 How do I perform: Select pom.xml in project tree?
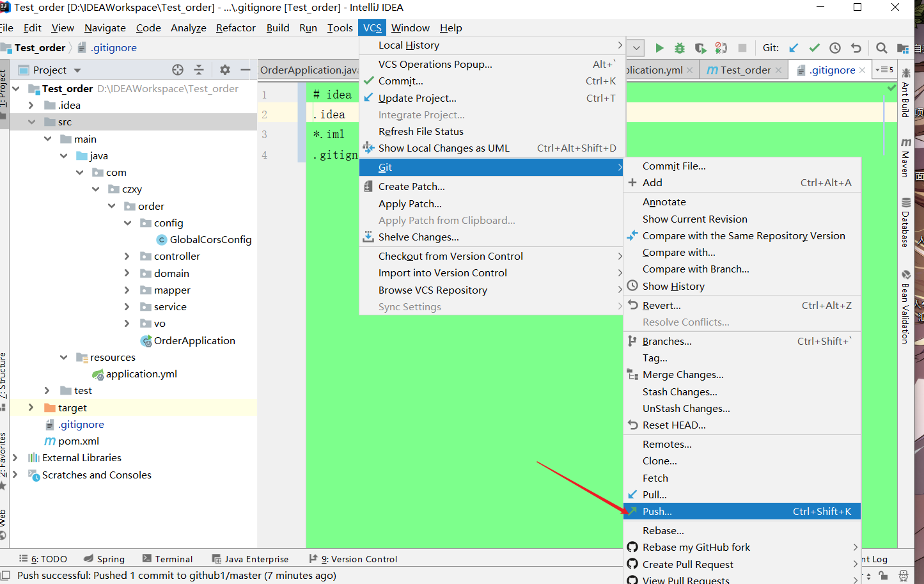point(72,441)
